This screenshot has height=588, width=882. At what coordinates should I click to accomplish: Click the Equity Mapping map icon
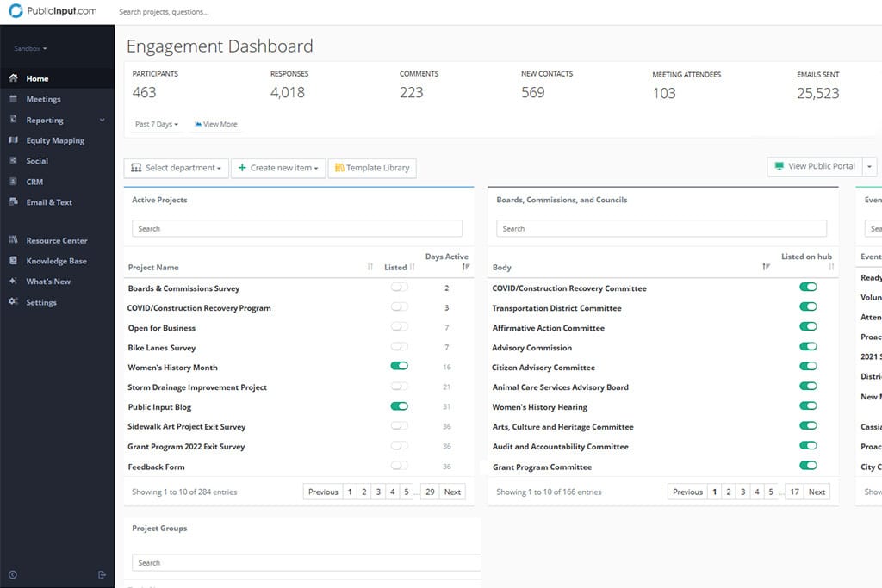13,140
